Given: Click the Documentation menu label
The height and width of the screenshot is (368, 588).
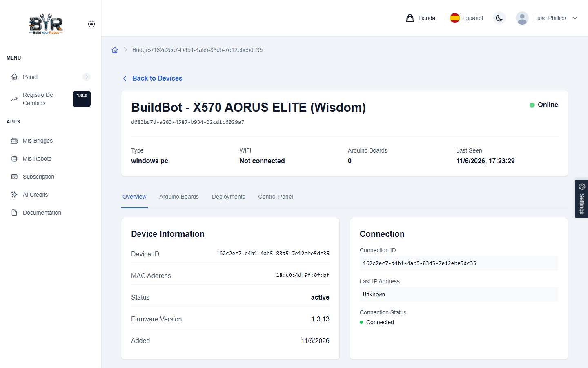Looking at the screenshot, I should click(x=42, y=213).
